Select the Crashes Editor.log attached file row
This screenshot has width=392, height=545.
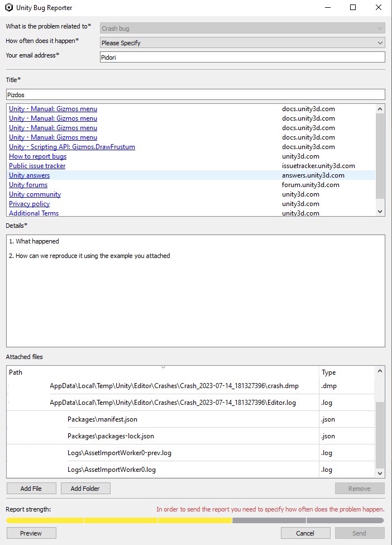tap(191, 403)
